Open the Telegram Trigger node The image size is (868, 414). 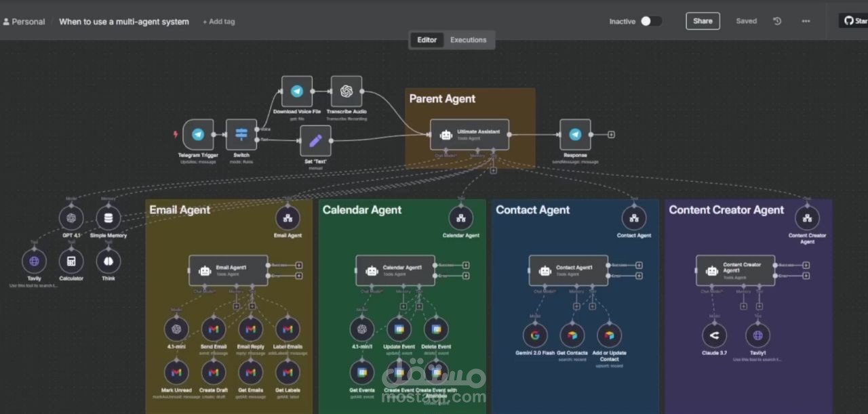click(x=197, y=134)
